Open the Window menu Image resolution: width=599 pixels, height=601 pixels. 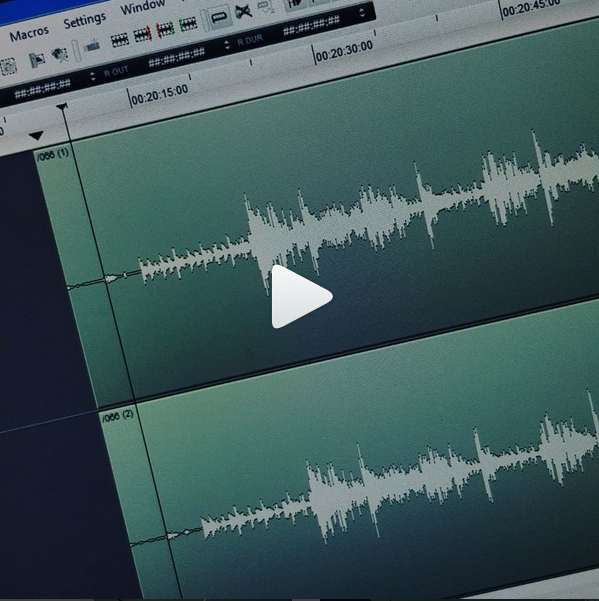tap(143, 7)
